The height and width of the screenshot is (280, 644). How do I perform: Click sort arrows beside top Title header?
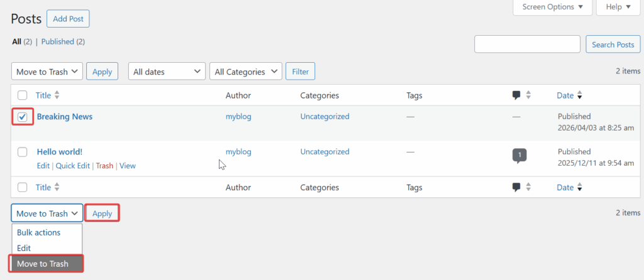[x=57, y=95]
